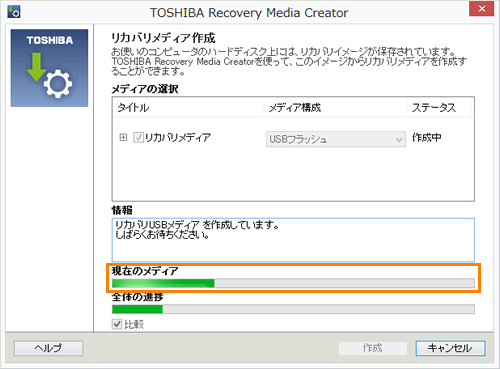Expand the リカバリメディア tree item
This screenshot has width=500, height=369.
123,137
